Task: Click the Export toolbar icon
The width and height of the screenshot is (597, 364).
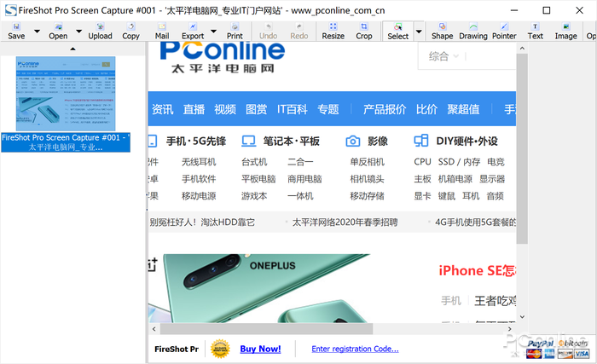Action: 193,31
